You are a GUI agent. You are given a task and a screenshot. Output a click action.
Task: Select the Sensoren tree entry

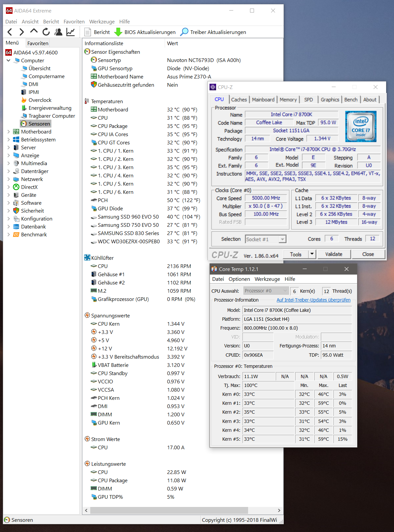click(36, 124)
